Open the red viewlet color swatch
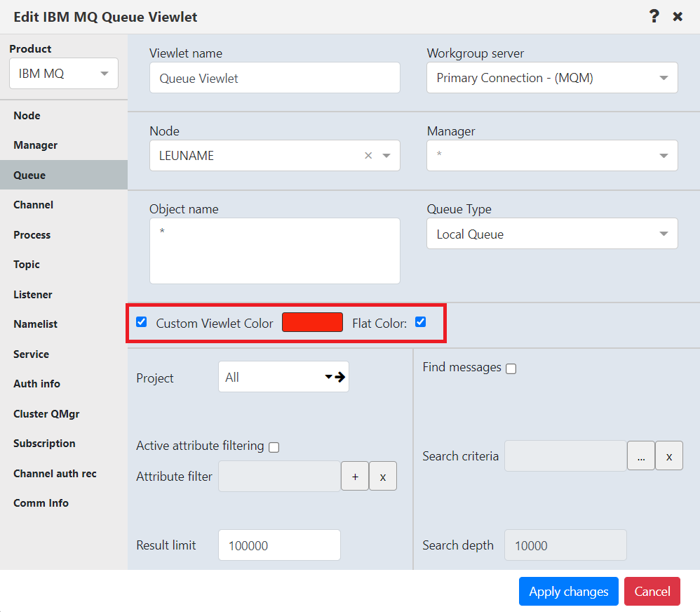 click(x=313, y=322)
